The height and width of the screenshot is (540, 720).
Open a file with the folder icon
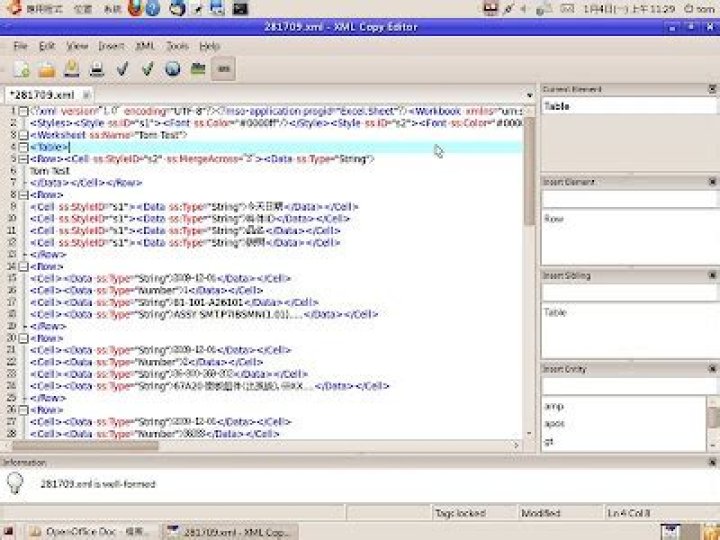click(x=46, y=69)
